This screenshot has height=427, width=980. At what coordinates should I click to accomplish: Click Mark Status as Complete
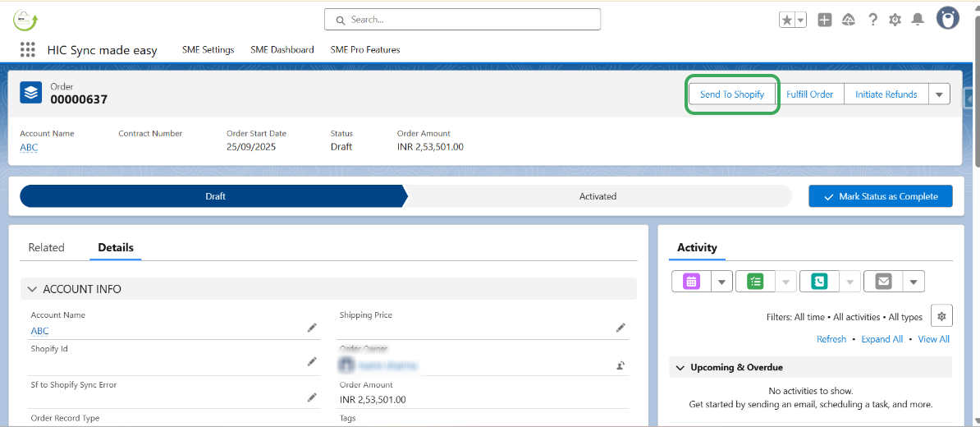[x=880, y=196]
